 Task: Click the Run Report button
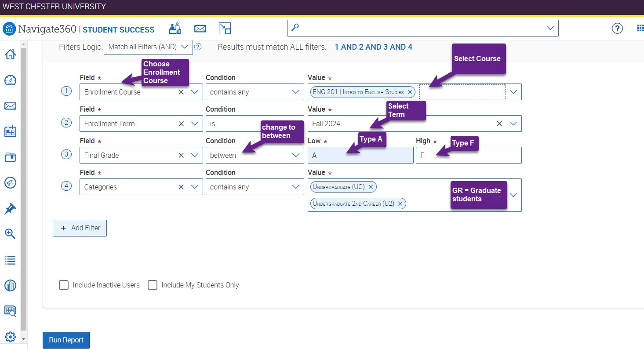66,340
